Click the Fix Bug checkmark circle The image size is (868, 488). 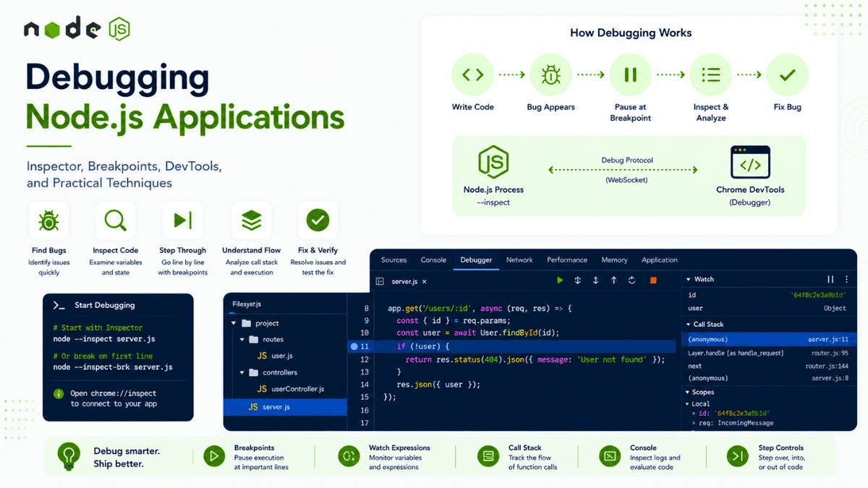click(788, 74)
